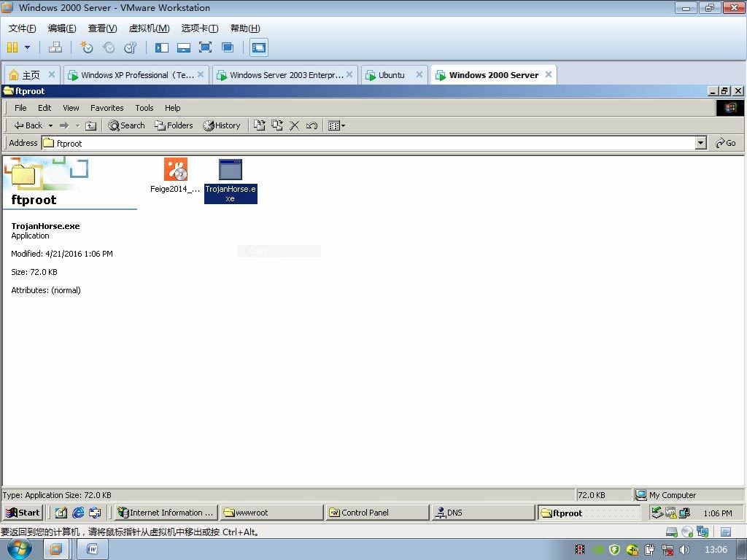Open the 虚拟机(M) menu
The image size is (747, 560).
pos(149,28)
